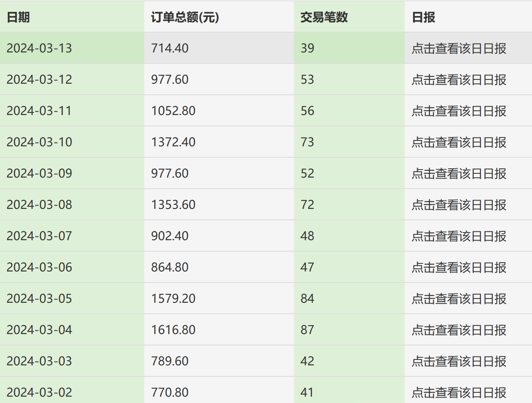532x403 pixels.
Task: View the daily report for 2024-03-11
Action: point(459,111)
